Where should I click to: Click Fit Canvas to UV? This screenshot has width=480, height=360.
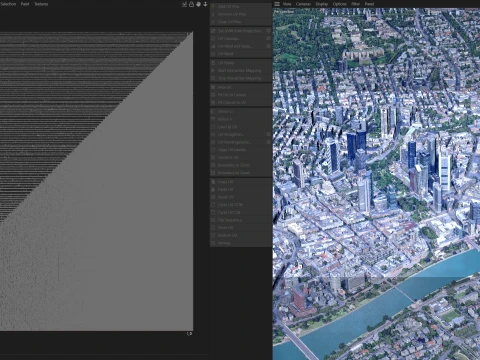point(241,102)
